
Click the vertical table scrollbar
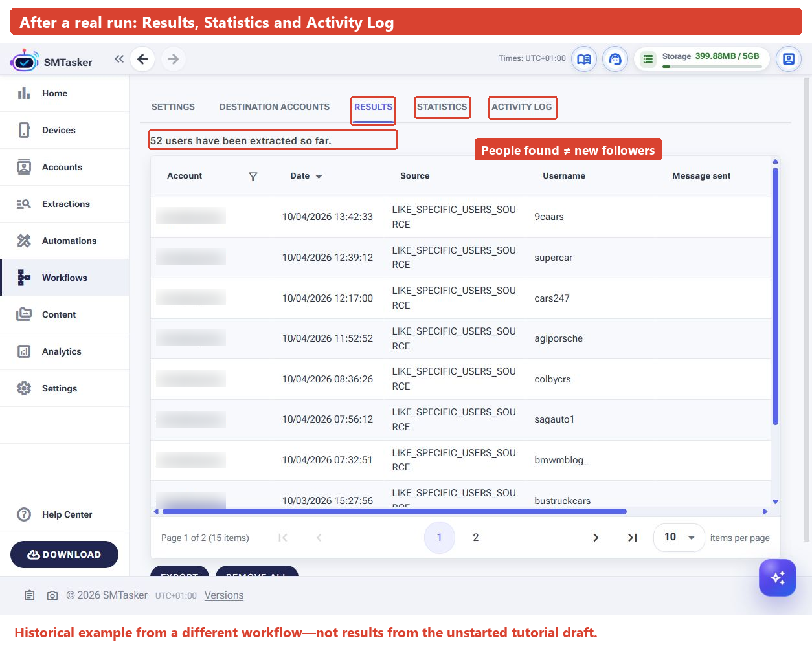[x=775, y=296]
